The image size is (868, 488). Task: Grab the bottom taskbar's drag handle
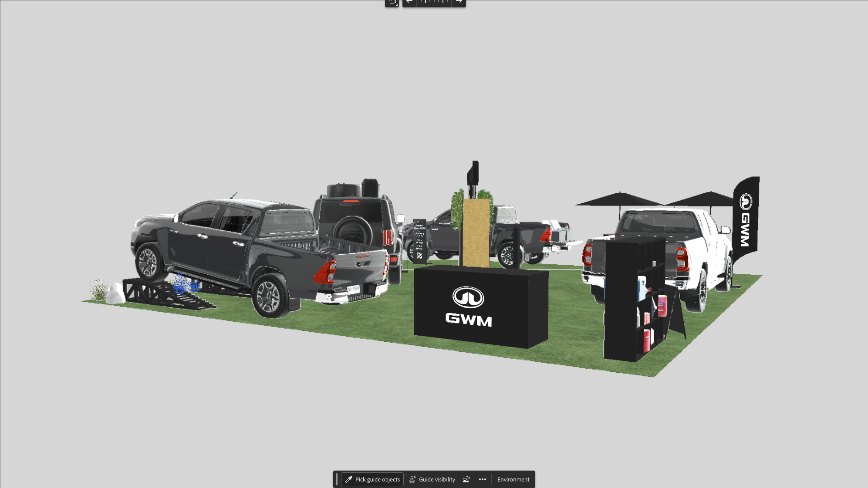337,479
